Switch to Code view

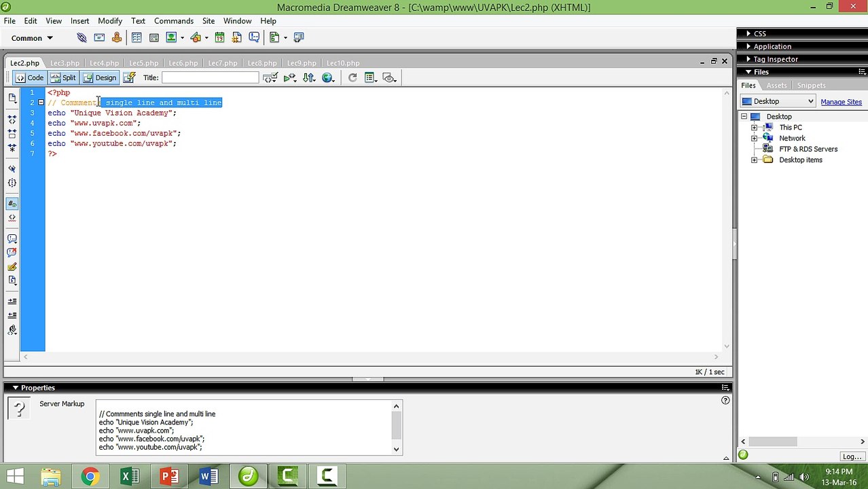[30, 77]
